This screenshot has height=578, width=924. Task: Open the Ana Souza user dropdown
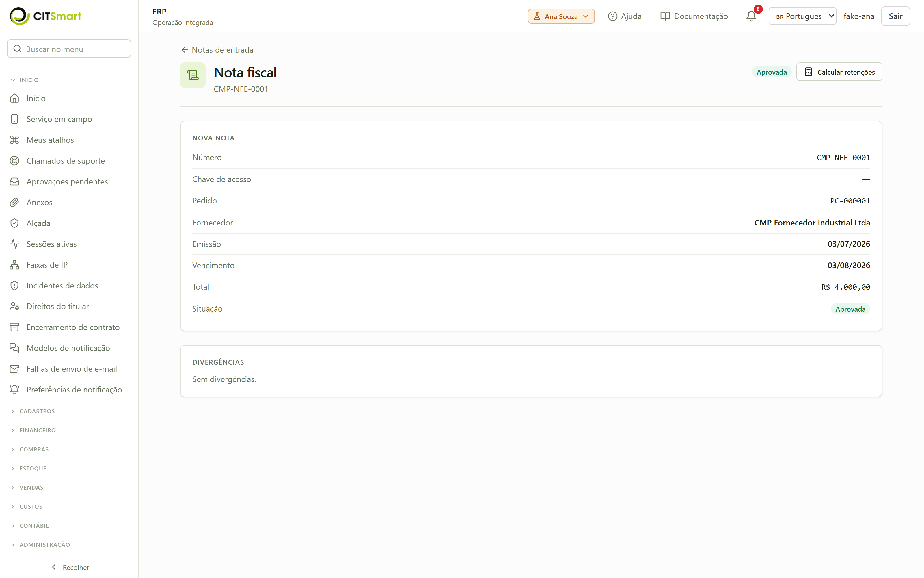point(561,16)
